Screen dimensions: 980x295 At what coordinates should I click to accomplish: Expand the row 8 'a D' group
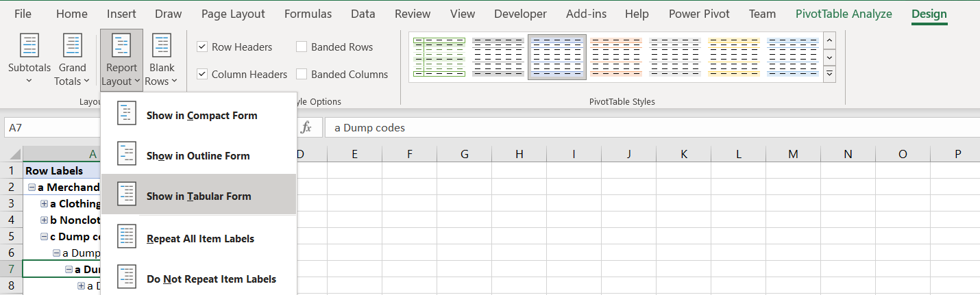tap(81, 285)
